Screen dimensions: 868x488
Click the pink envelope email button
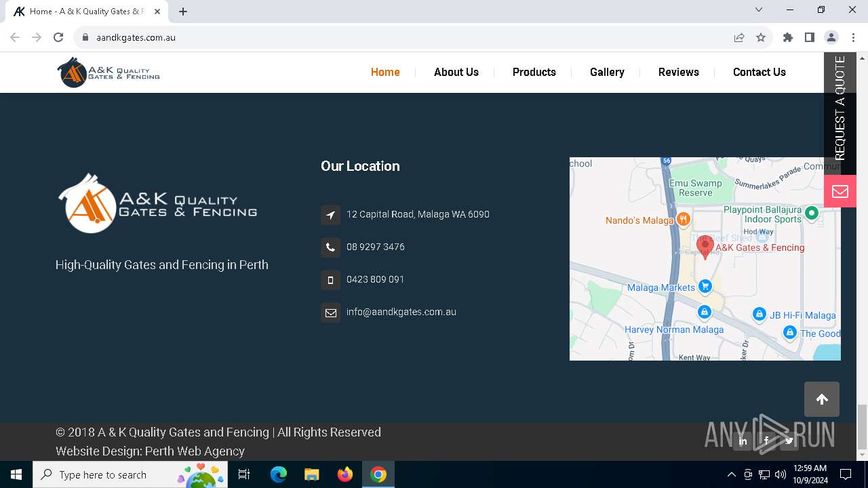click(840, 191)
